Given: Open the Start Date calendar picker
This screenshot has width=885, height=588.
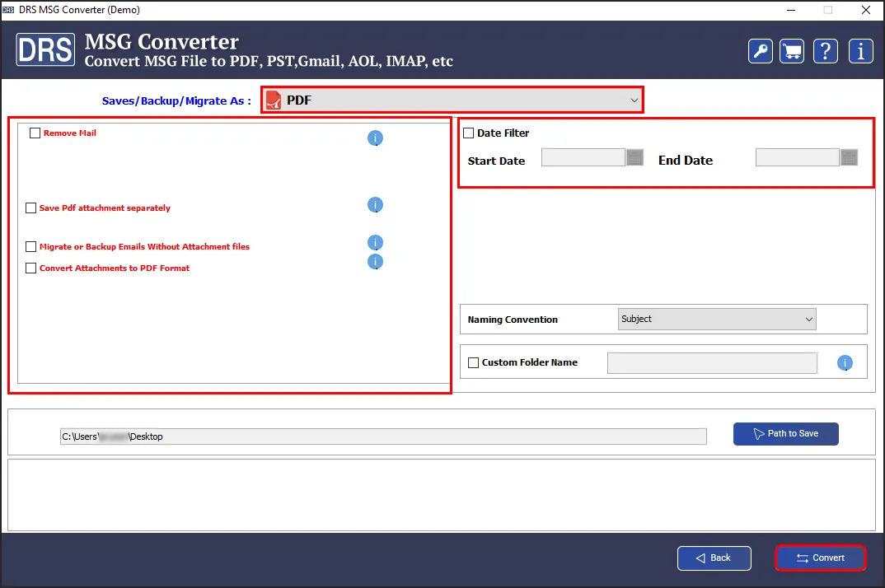Looking at the screenshot, I should pyautogui.click(x=635, y=157).
